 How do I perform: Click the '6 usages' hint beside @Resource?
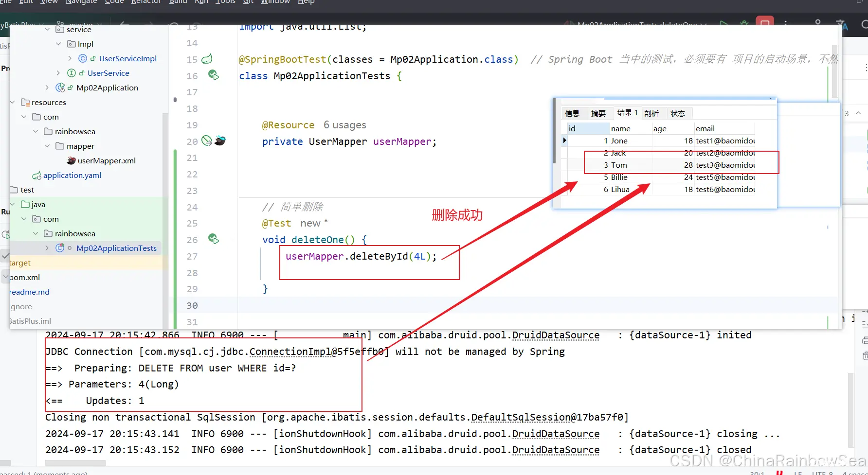point(345,125)
